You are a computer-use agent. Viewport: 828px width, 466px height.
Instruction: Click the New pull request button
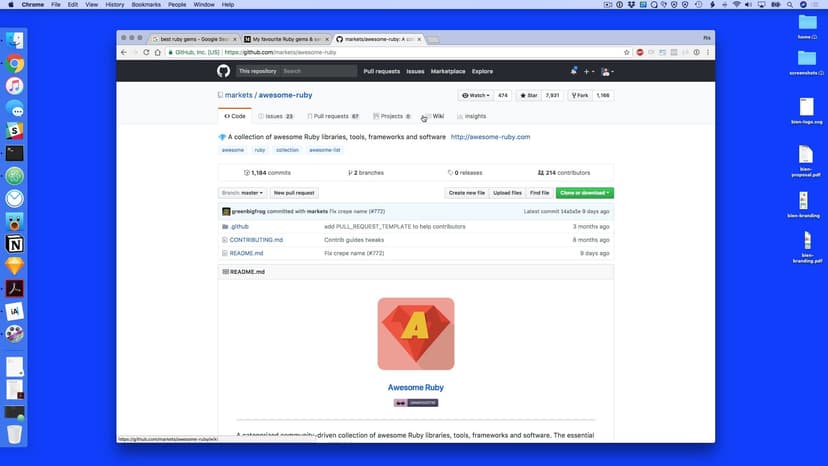(294, 193)
